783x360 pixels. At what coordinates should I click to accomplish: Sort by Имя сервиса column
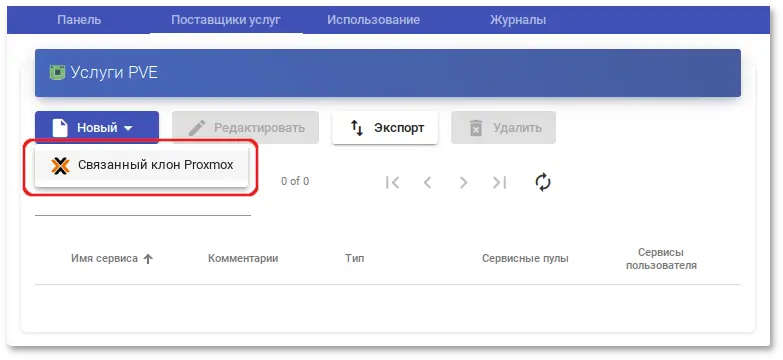(111, 259)
